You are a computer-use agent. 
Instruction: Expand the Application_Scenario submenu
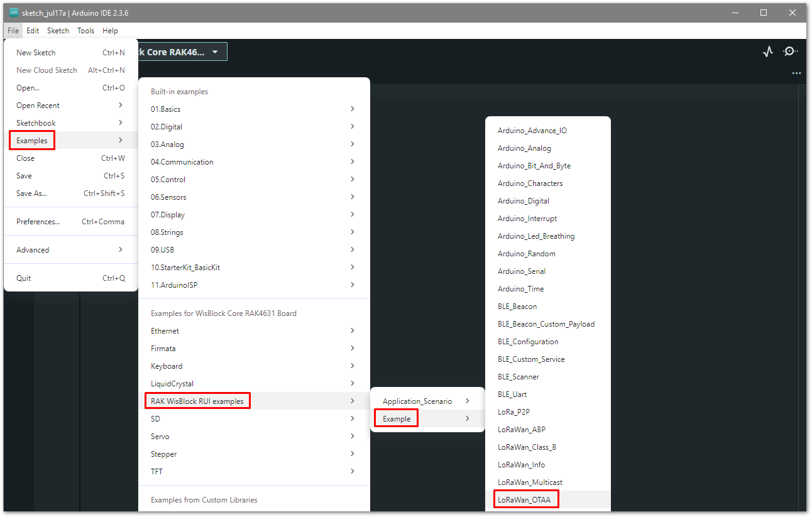click(417, 401)
